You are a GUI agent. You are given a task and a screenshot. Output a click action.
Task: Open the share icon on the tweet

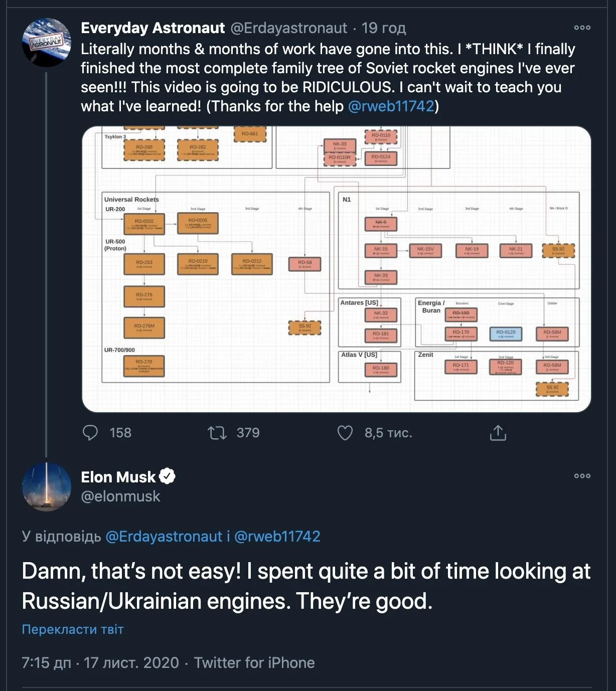tap(498, 432)
